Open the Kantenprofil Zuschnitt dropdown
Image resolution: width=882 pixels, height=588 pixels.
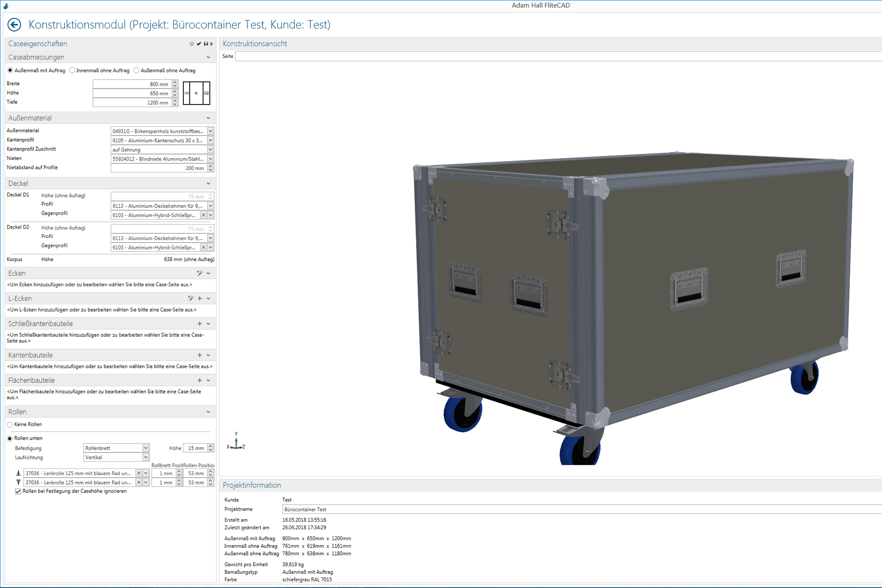pos(210,150)
